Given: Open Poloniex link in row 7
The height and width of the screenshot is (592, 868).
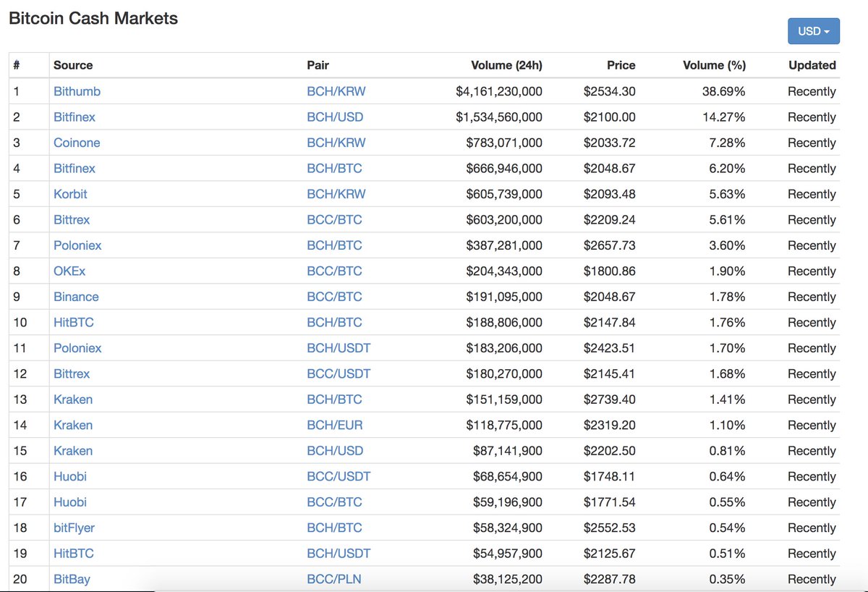Looking at the screenshot, I should pyautogui.click(x=77, y=245).
